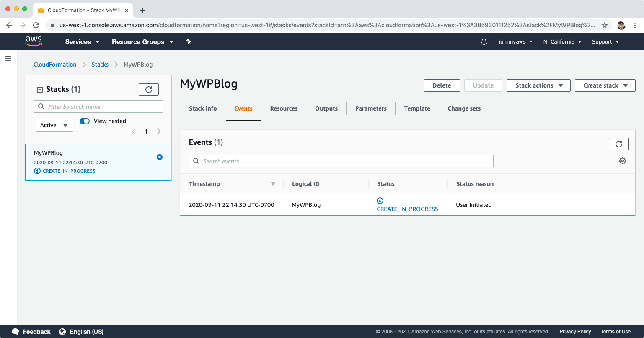
Task: Open the Chrome three-dot menu
Action: (x=635, y=25)
